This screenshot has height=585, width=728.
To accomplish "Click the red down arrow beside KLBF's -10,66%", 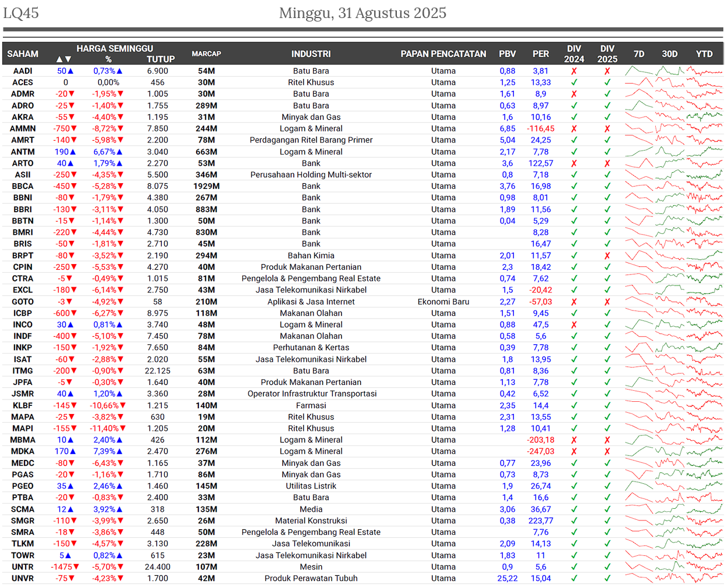I will [x=122, y=405].
